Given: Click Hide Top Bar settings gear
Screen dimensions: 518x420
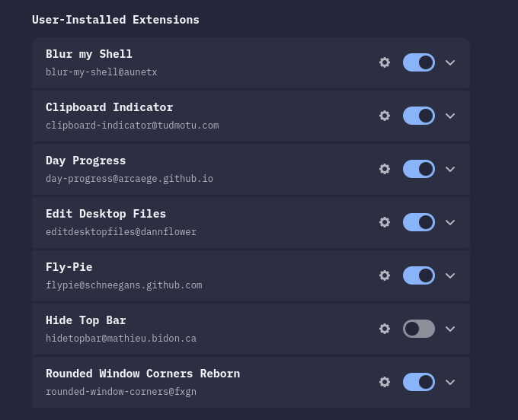Looking at the screenshot, I should point(385,329).
